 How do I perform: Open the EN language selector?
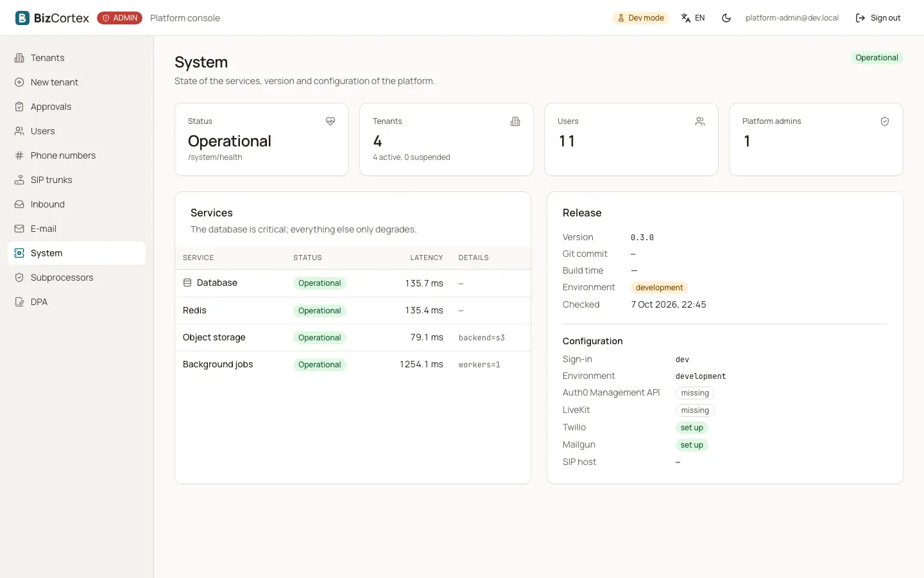[x=693, y=18]
